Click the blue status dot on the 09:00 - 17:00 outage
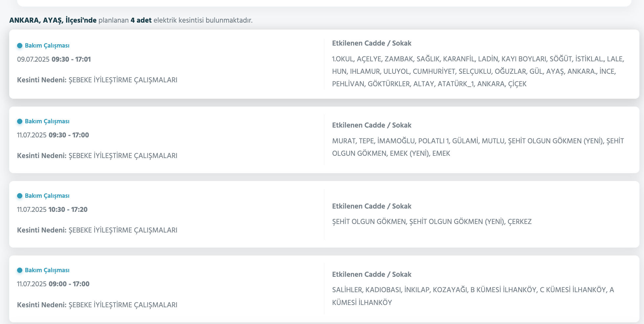 click(20, 270)
